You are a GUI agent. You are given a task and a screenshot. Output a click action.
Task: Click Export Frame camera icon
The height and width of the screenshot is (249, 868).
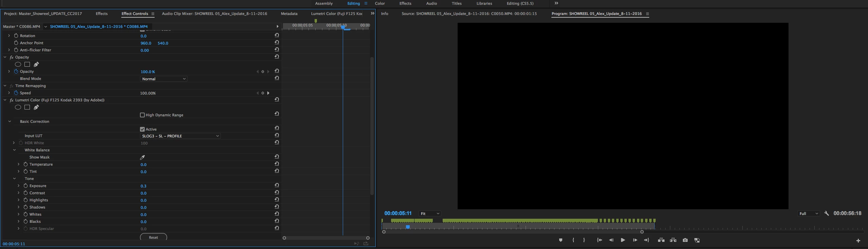coord(685,240)
